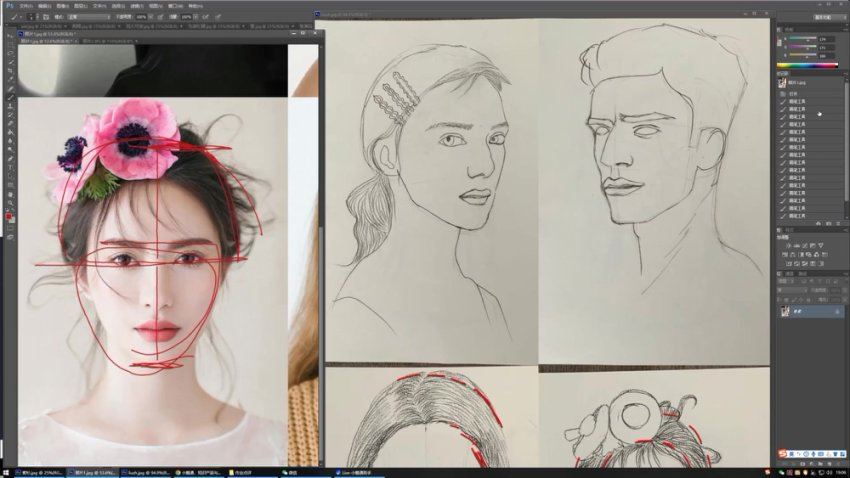The width and height of the screenshot is (850, 478).
Task: Select the Shape tool
Action: coord(10,184)
